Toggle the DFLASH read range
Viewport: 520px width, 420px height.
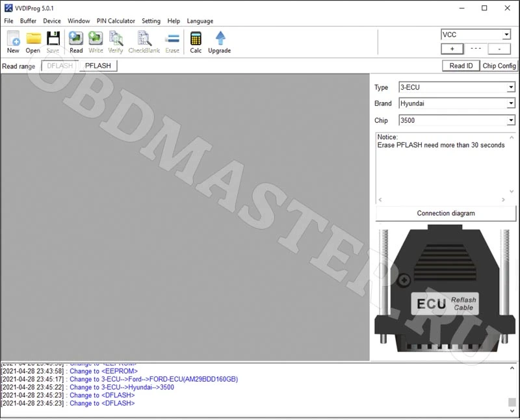click(60, 66)
